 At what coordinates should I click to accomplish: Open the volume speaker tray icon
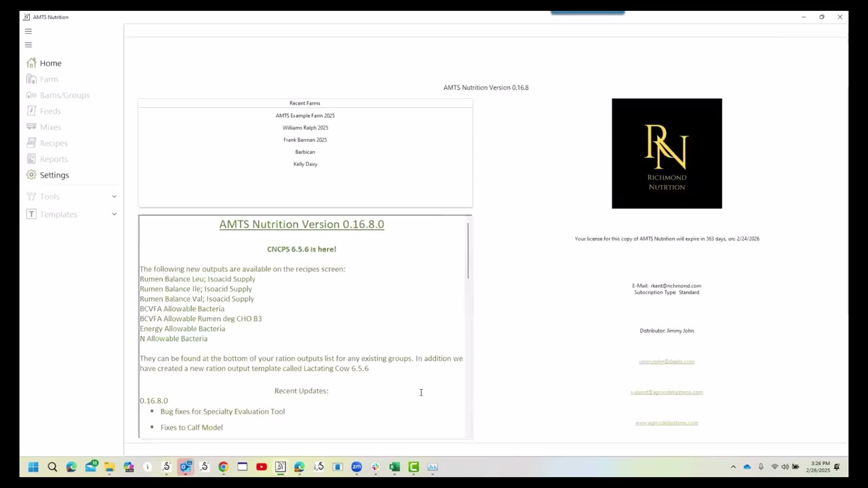[785, 467]
